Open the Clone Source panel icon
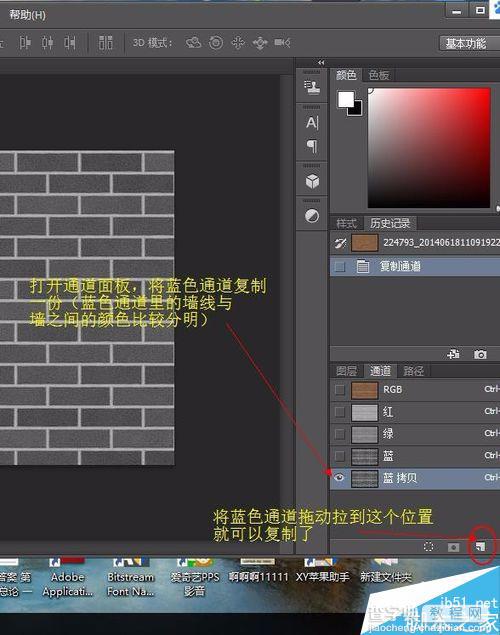 tap(312, 87)
